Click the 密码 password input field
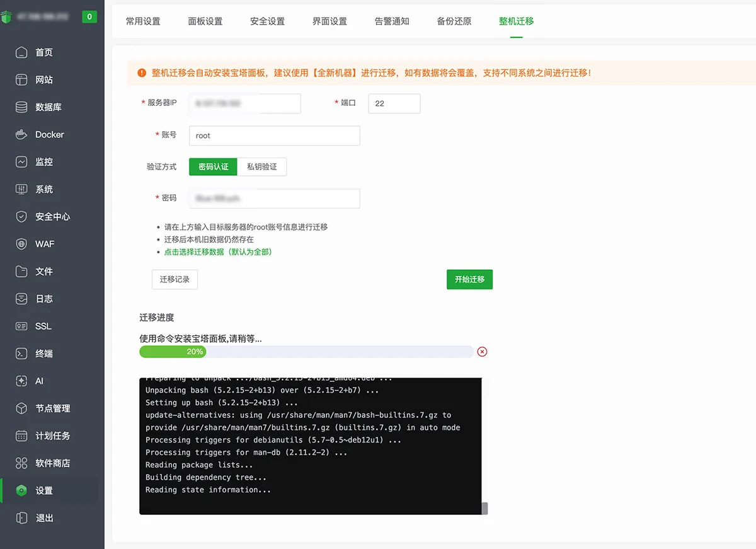The height and width of the screenshot is (549, 756). click(274, 198)
